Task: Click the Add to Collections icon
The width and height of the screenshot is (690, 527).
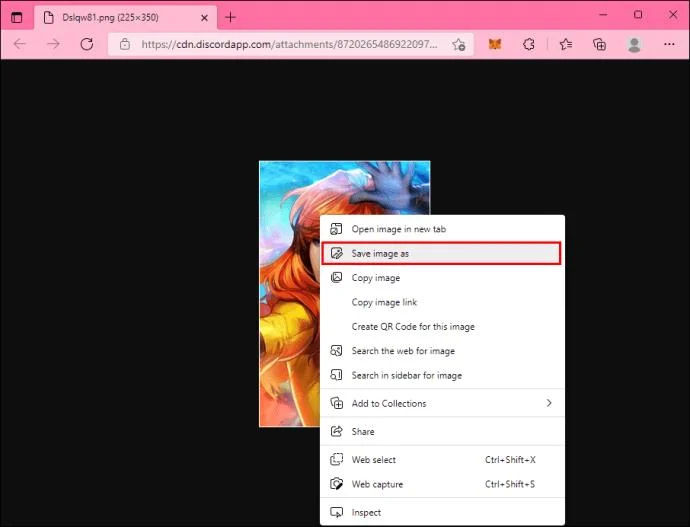Action: click(337, 403)
